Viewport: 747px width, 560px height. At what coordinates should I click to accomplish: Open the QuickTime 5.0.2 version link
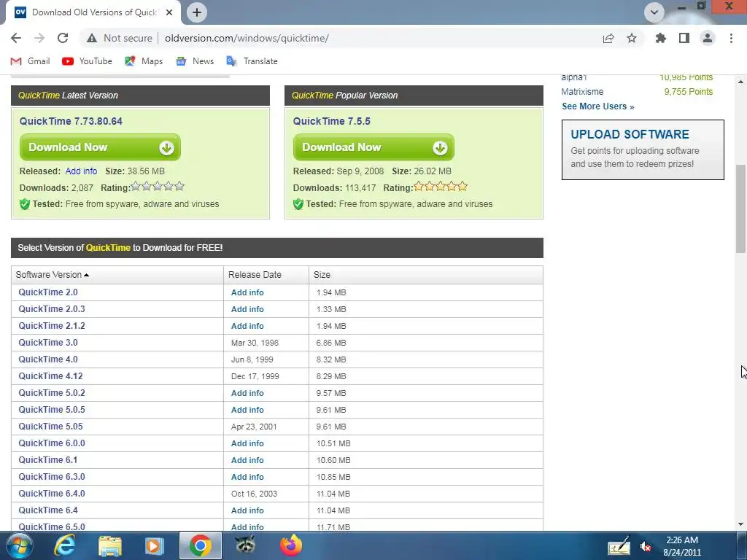click(x=52, y=393)
